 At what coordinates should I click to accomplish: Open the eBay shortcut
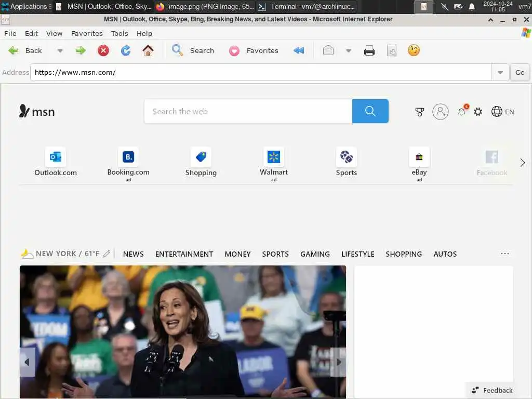(x=419, y=165)
